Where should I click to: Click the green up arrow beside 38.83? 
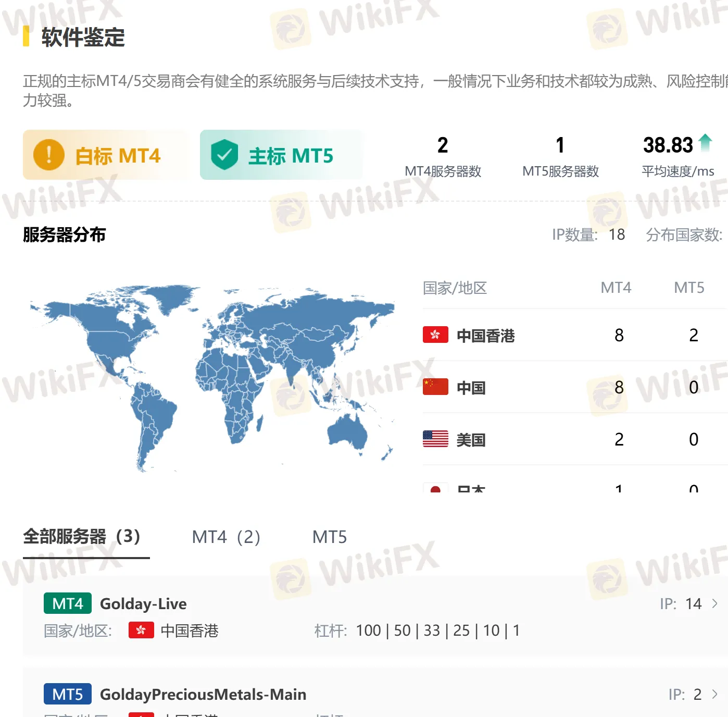pos(705,142)
